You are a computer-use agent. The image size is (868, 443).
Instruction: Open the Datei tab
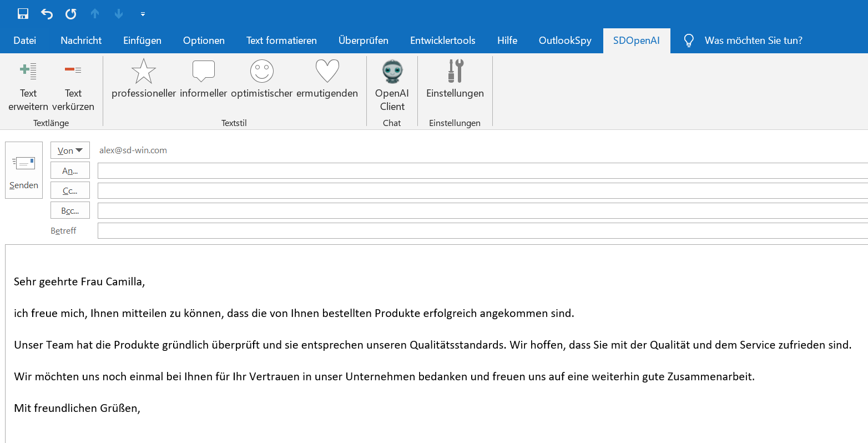25,41
